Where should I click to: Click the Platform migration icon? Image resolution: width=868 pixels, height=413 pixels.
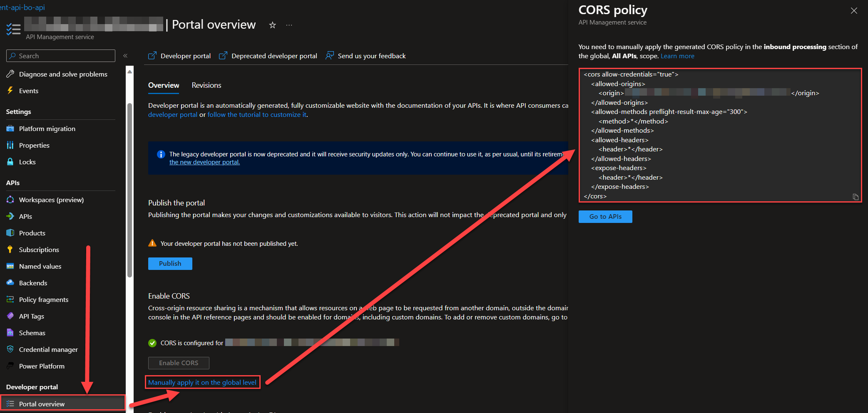coord(10,129)
